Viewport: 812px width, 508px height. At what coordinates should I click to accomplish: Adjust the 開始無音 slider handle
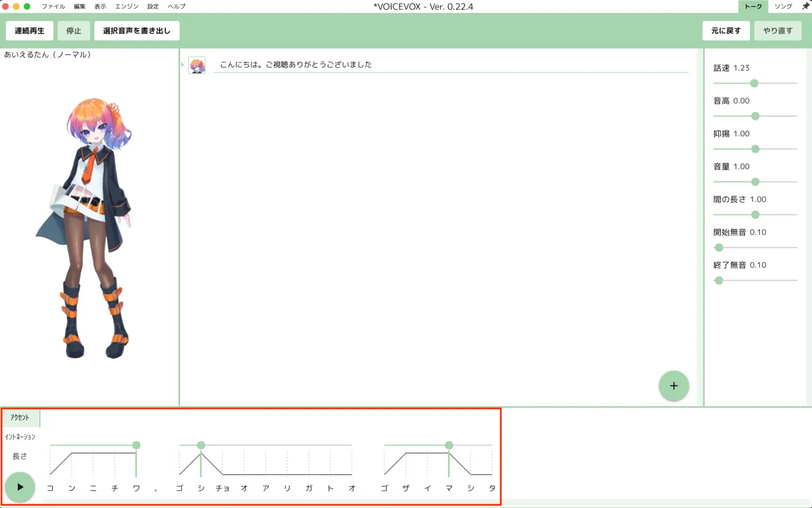point(719,247)
